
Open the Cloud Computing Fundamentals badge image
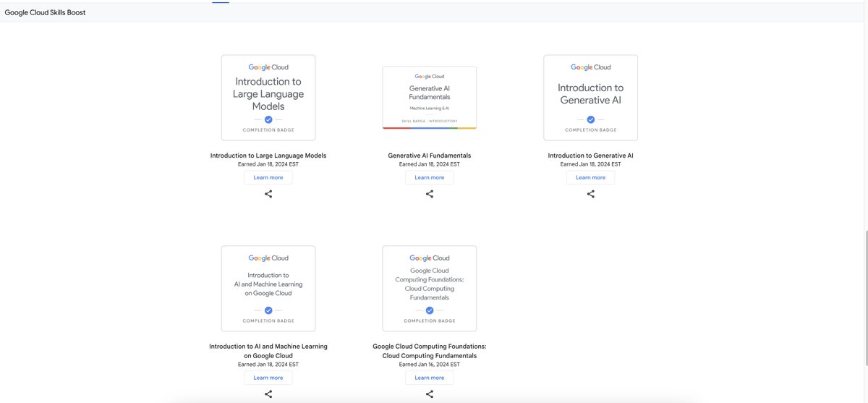tap(430, 289)
